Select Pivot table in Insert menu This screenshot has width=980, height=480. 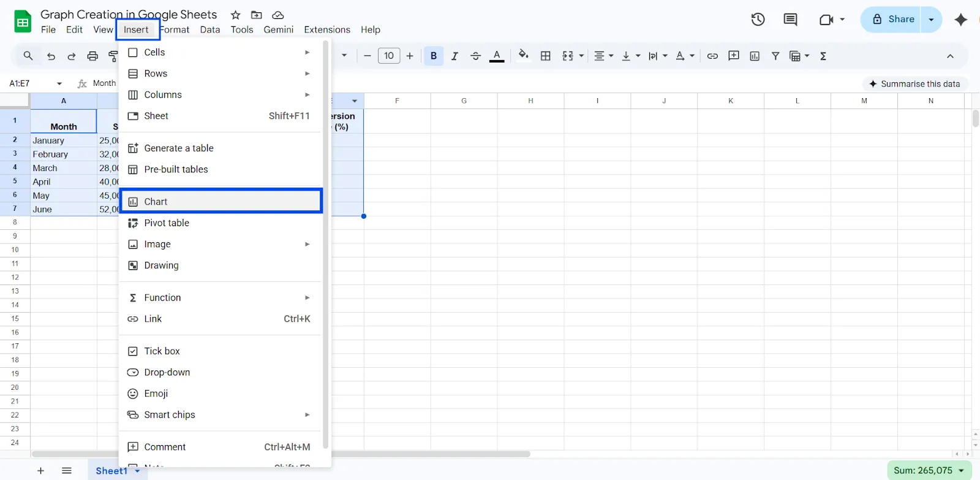click(221, 223)
